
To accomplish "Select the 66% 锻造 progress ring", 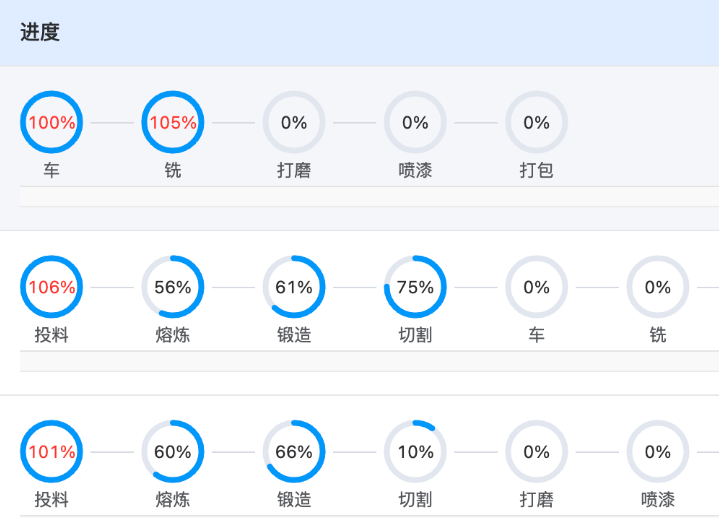I will pos(294,451).
